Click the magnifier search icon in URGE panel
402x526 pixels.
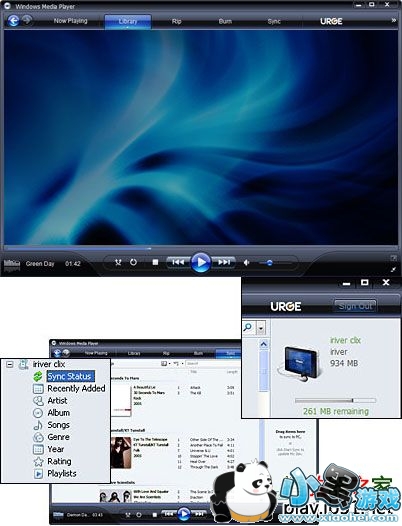point(248,327)
